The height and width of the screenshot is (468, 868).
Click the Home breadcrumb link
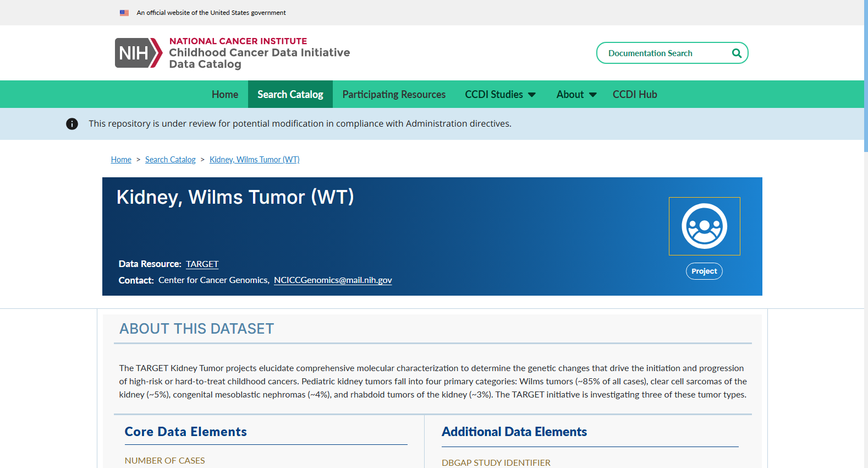coord(121,160)
